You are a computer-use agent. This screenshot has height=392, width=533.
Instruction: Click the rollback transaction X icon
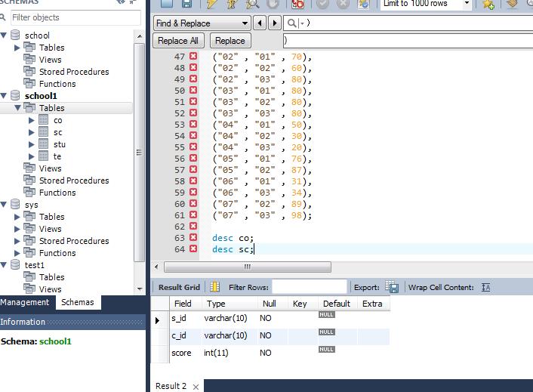pos(343,4)
